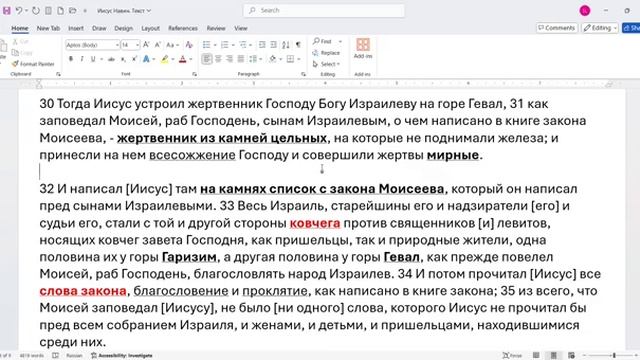The width and height of the screenshot is (640, 360).
Task: Apply red font color
Action: (182, 59)
